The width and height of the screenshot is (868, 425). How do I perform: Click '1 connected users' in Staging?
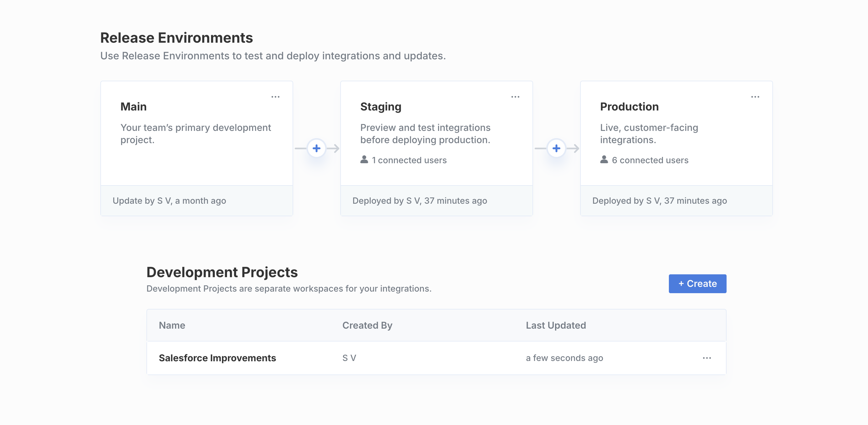(409, 160)
